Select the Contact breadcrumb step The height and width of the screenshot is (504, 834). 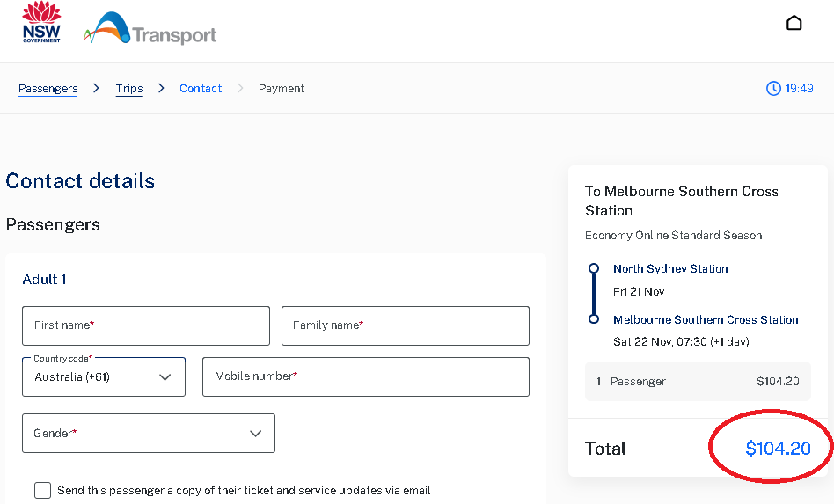click(201, 89)
